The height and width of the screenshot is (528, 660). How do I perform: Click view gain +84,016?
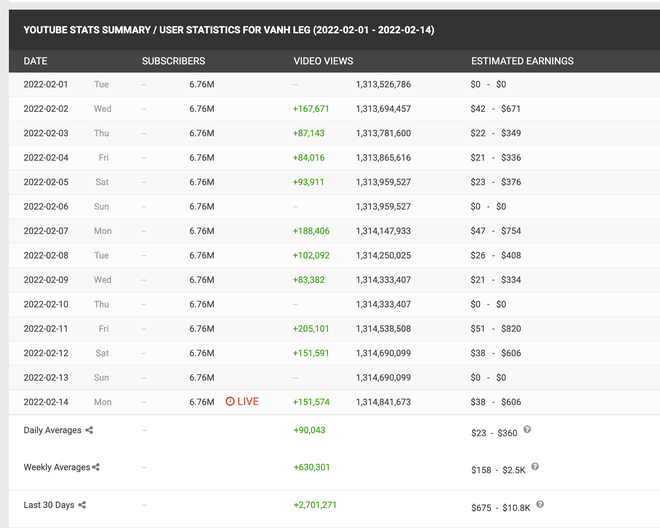click(309, 157)
